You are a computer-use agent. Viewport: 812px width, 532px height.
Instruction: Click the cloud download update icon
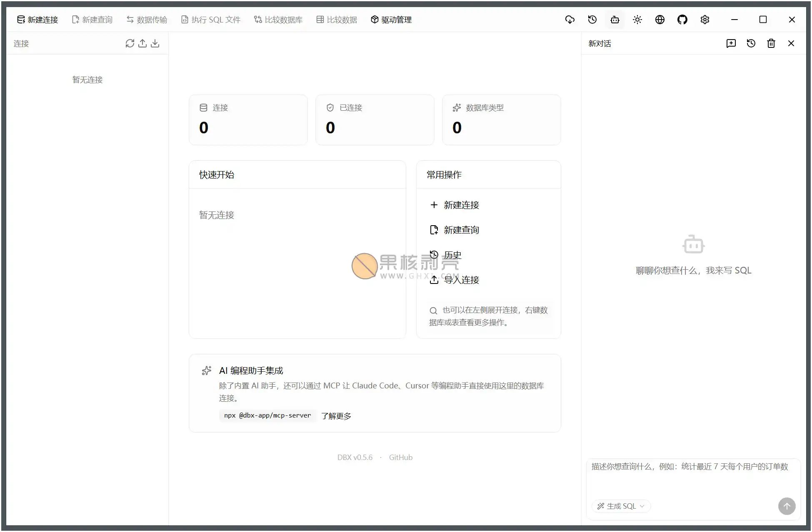pos(570,20)
